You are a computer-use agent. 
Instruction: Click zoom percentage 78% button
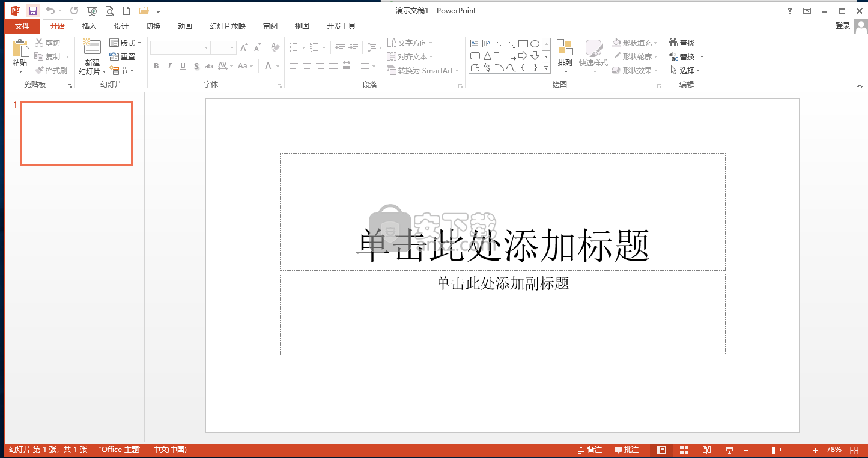coord(834,450)
